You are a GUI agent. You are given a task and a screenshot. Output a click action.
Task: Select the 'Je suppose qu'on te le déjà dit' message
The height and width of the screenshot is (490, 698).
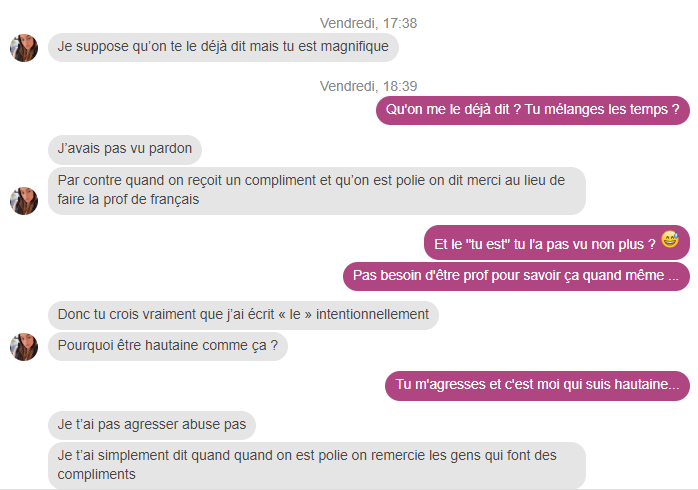coord(223,47)
